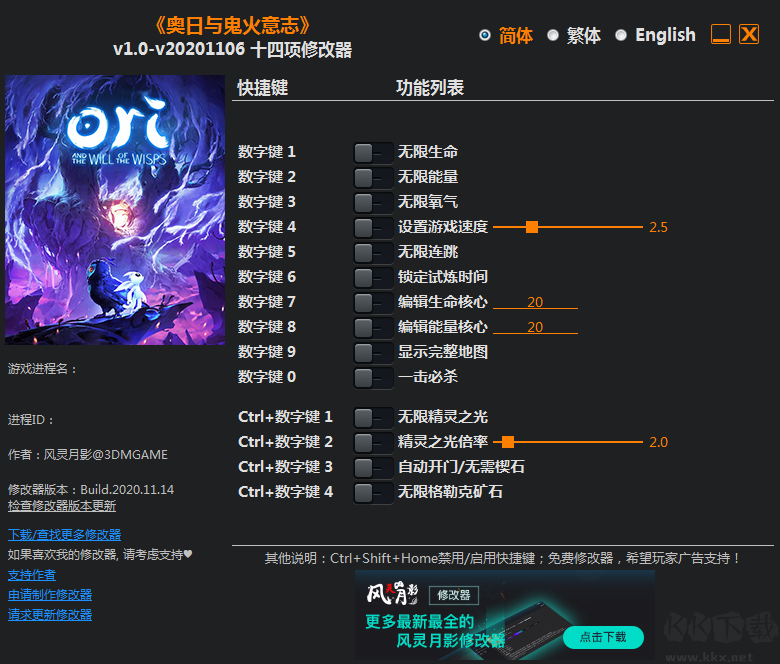Image resolution: width=780 pixels, height=664 pixels.
Task: Enable 无限连跳 switch
Action: pos(374,253)
